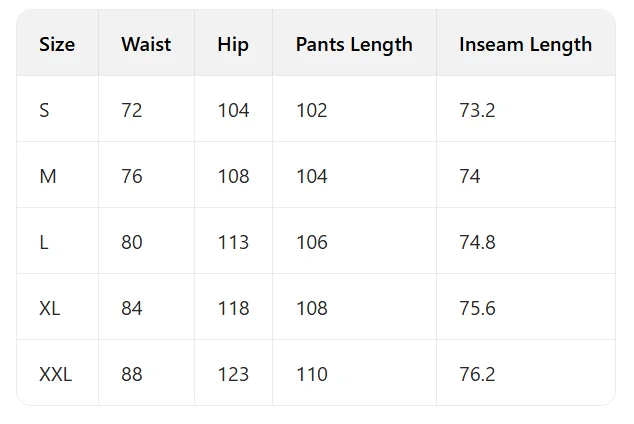Click pants length value 106
This screenshot has width=634, height=424.
click(312, 242)
